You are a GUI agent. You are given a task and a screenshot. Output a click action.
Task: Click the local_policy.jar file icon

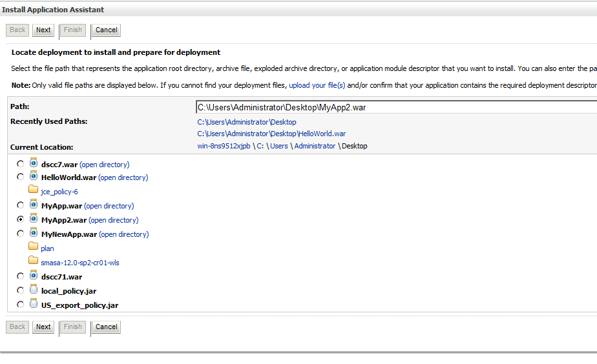pyautogui.click(x=34, y=289)
